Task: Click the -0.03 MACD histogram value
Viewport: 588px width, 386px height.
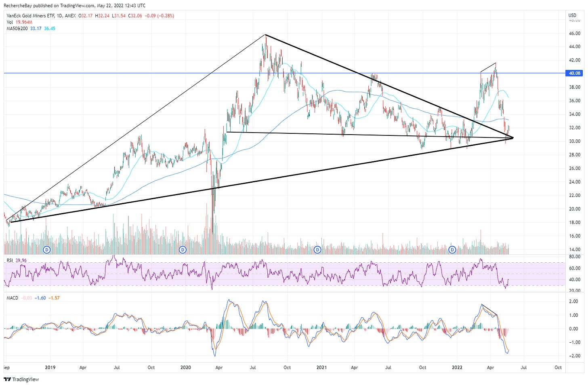Action: click(26, 298)
